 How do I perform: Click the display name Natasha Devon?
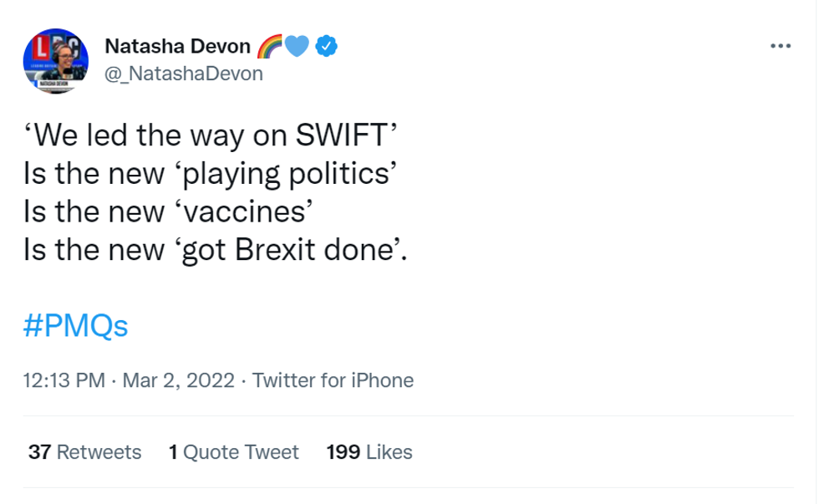click(x=176, y=46)
